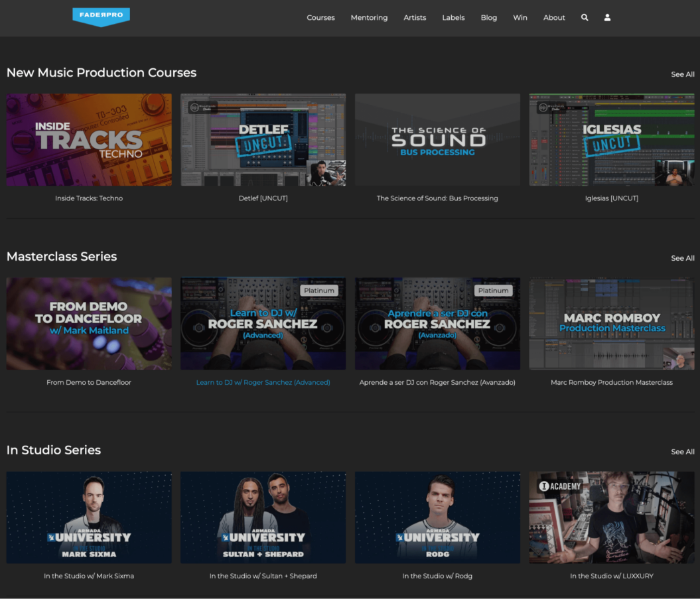700x599 pixels.
Task: Click 'In the Studio w/ Rodg' title
Action: click(437, 576)
